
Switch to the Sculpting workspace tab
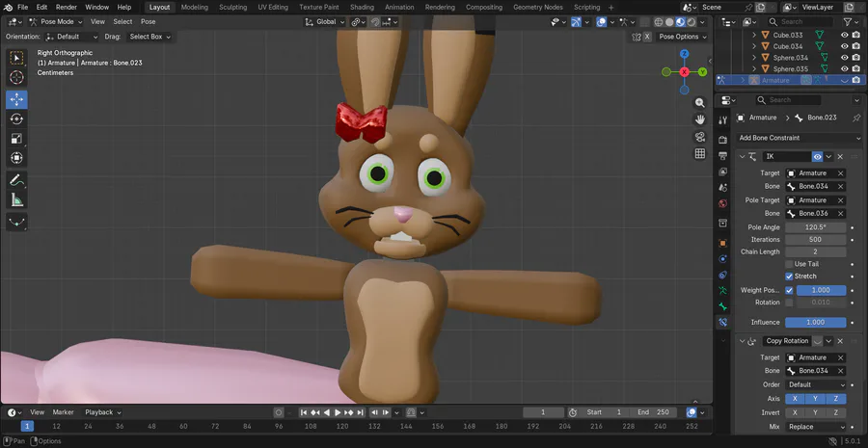(x=232, y=7)
